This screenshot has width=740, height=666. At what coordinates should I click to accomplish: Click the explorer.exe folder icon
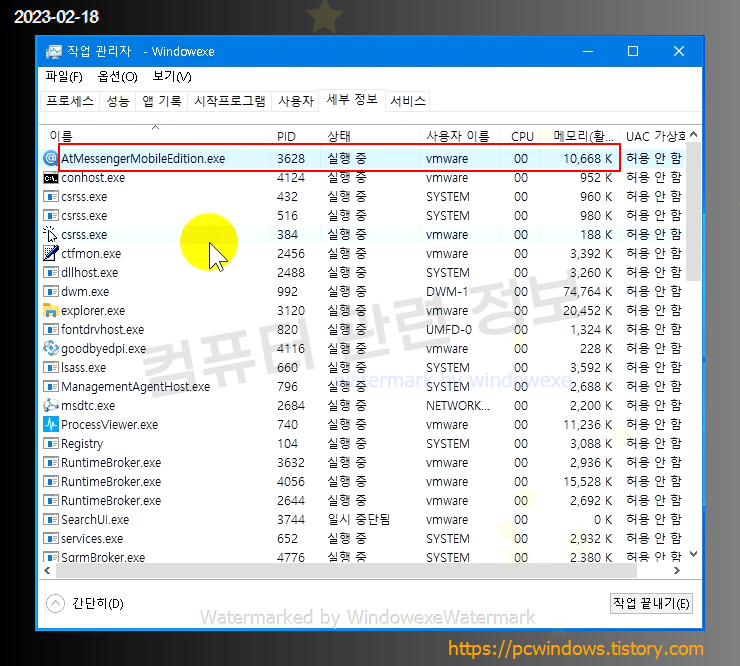coord(50,311)
